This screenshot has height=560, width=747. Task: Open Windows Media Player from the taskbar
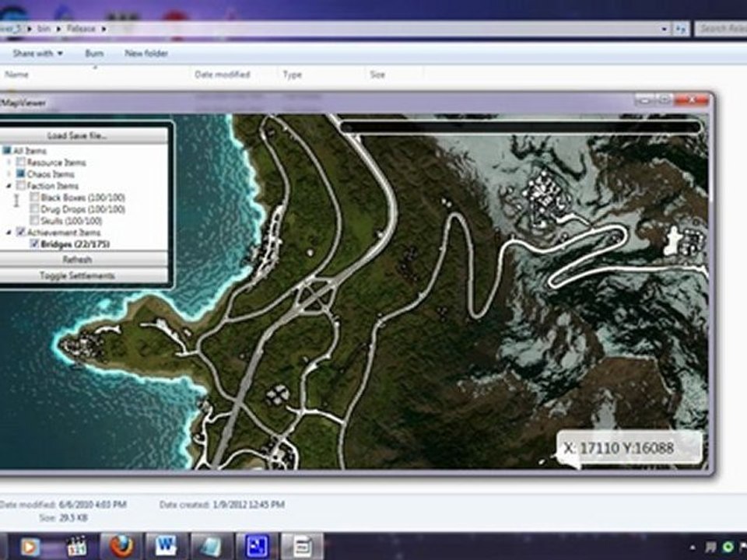point(30,547)
